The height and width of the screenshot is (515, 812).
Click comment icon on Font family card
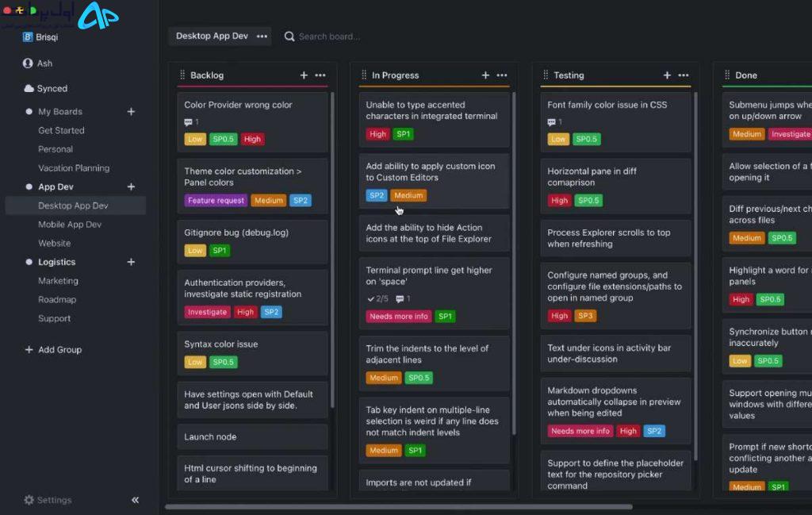pyautogui.click(x=552, y=122)
